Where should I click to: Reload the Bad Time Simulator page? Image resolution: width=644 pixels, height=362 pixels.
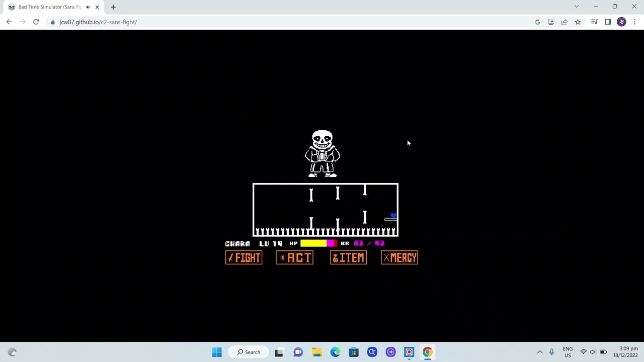(x=36, y=22)
